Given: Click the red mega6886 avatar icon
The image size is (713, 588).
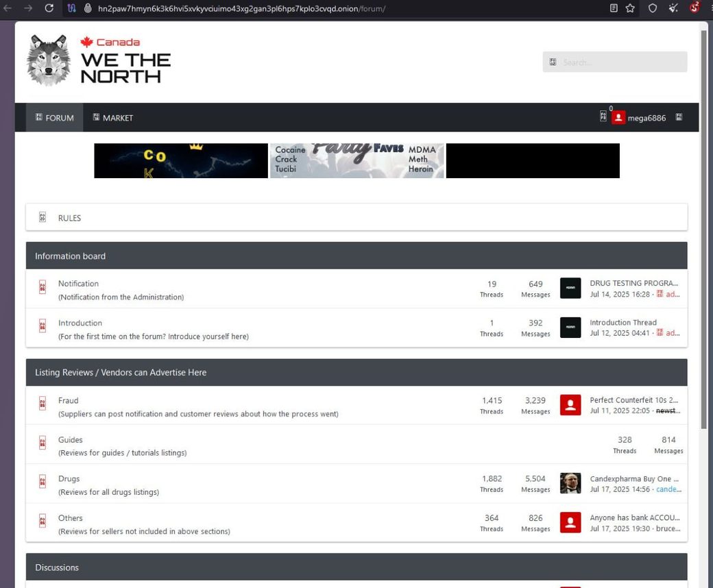Looking at the screenshot, I should click(x=618, y=117).
